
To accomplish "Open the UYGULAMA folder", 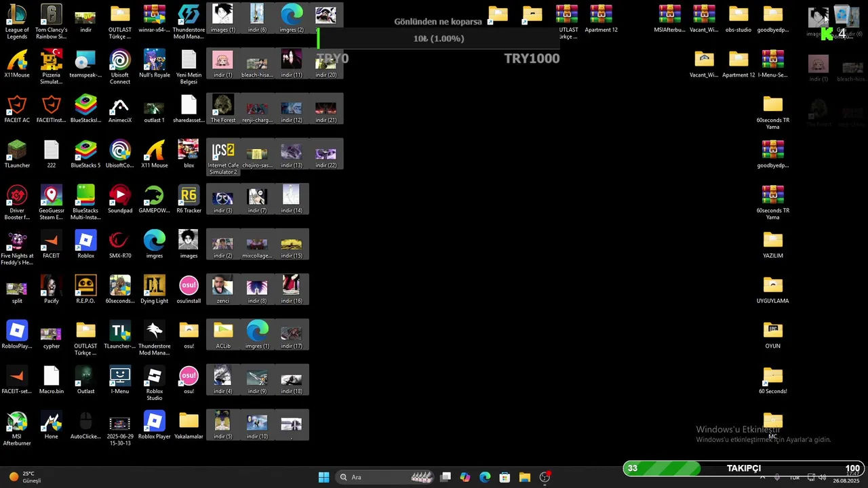I will tap(772, 289).
